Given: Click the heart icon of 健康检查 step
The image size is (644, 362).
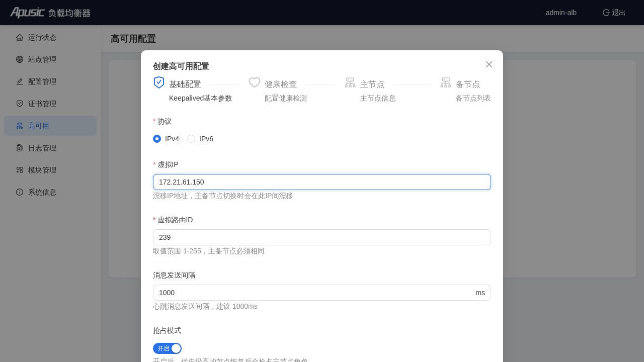Looking at the screenshot, I should coord(255,82).
